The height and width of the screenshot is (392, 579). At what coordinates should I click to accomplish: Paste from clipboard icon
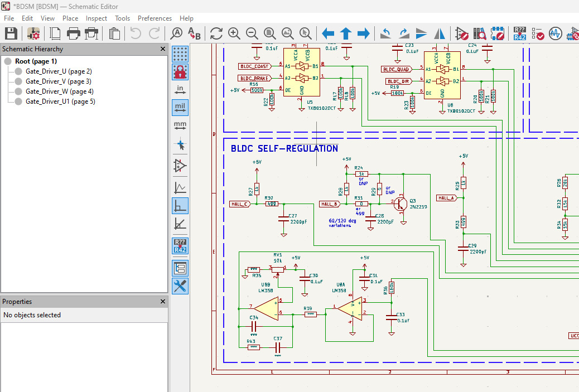(114, 33)
